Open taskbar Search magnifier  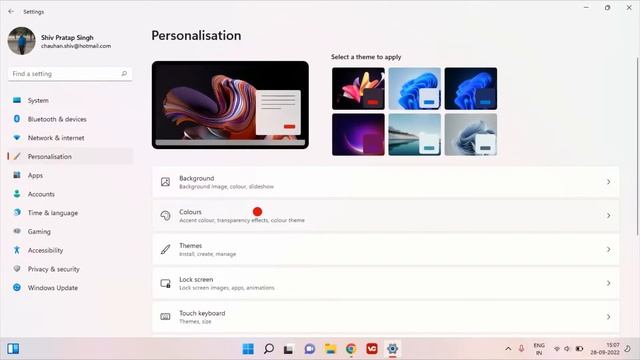point(269,349)
